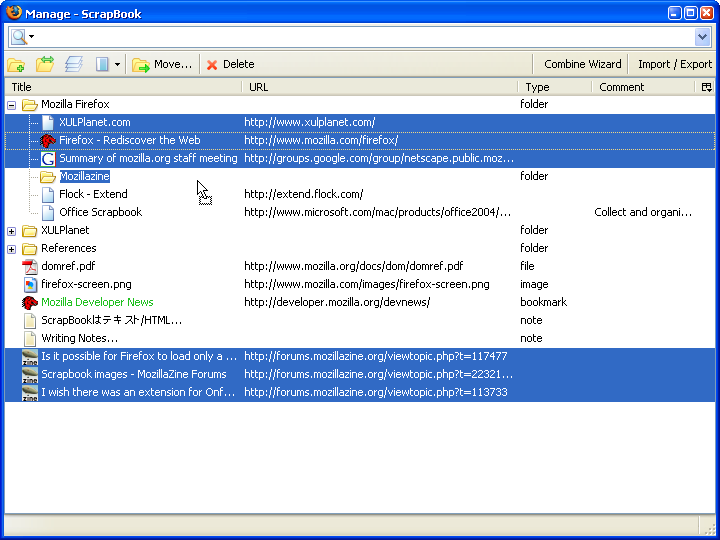This screenshot has height=540, width=720.
Task: Sort by the Type column header
Action: (x=555, y=87)
